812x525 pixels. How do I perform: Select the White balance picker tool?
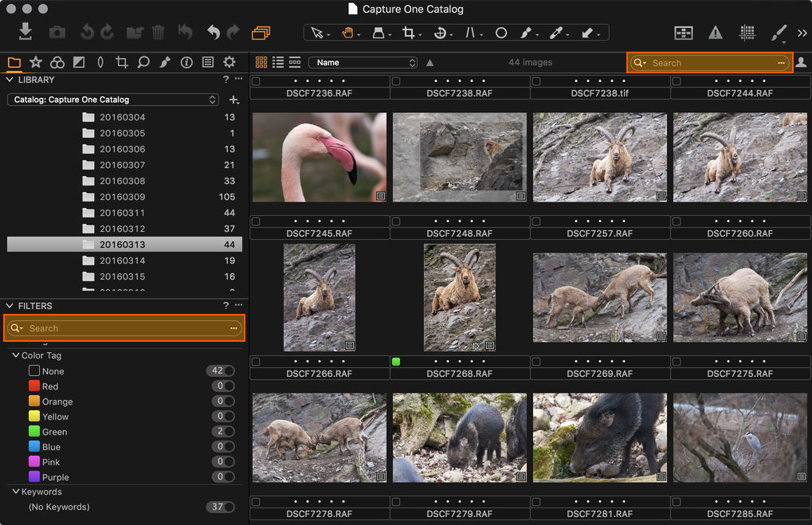[x=556, y=33]
